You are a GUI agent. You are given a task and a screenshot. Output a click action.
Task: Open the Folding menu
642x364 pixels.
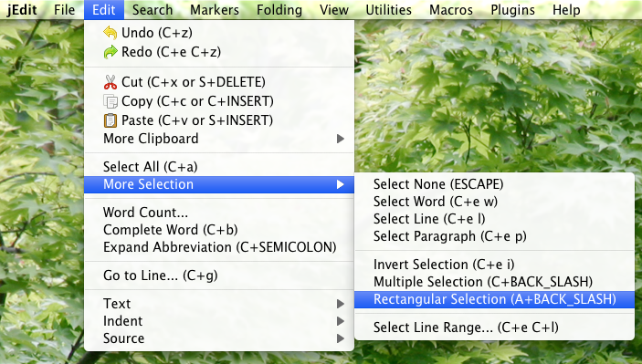click(279, 9)
